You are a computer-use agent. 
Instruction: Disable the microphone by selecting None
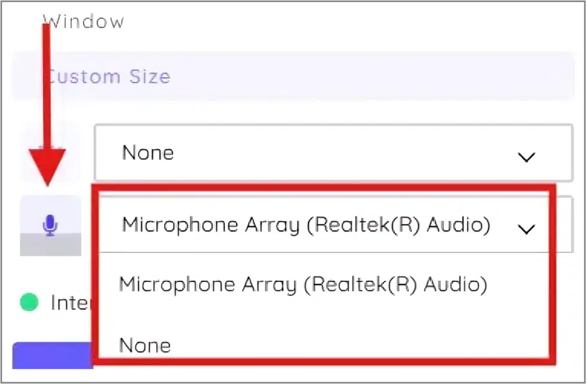145,345
